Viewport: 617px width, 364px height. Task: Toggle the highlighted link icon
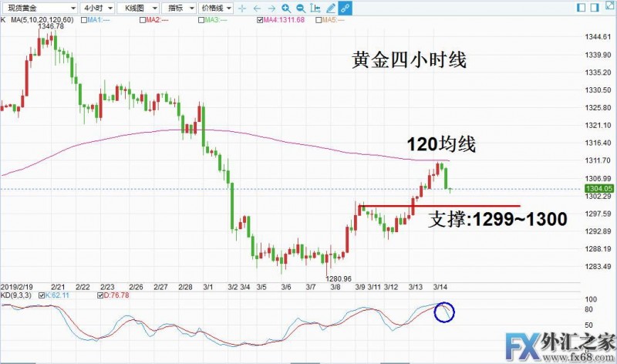pyautogui.click(x=345, y=8)
